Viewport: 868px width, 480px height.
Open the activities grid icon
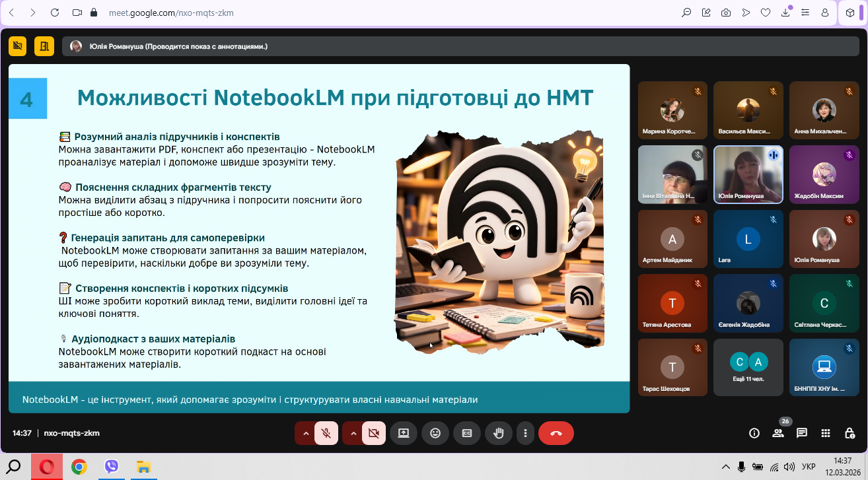826,433
